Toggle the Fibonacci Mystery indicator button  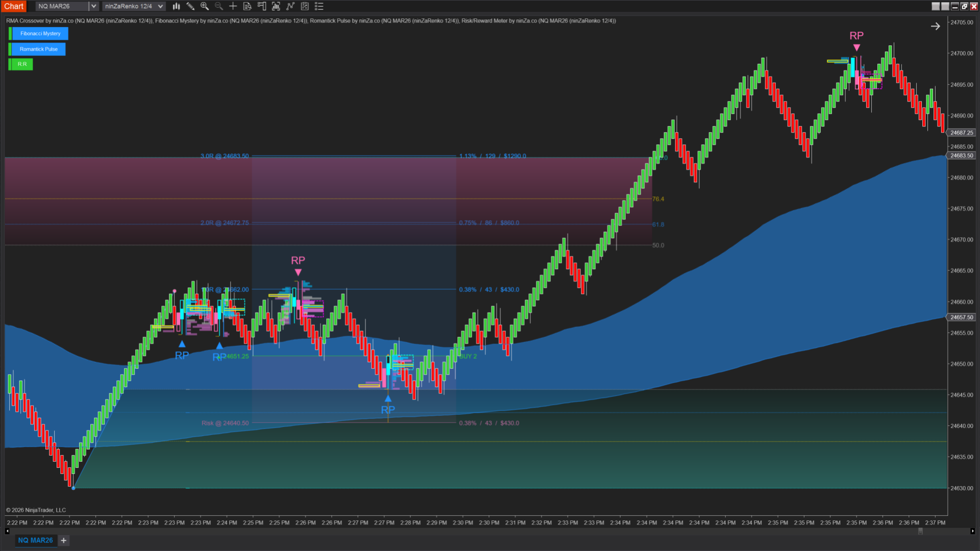[x=40, y=34]
